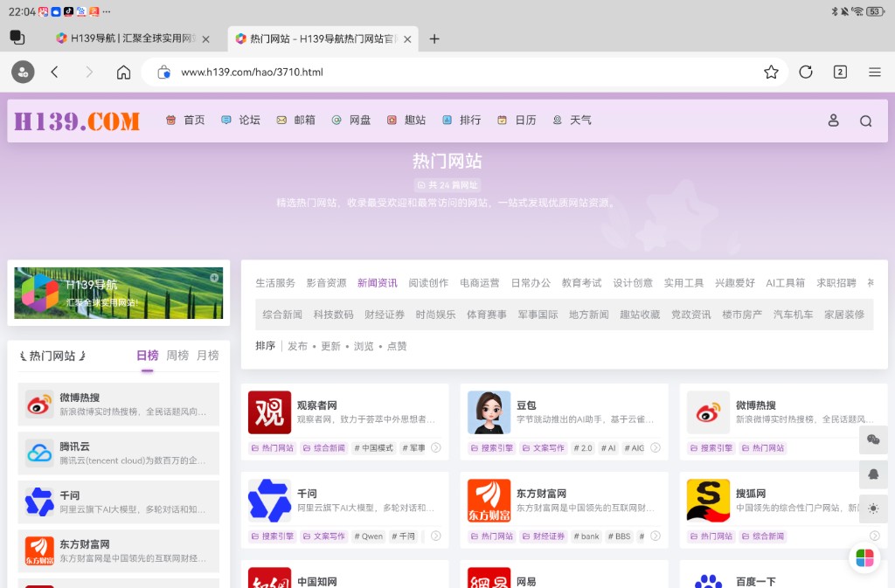Select the AI工具箱 category

pos(786,283)
